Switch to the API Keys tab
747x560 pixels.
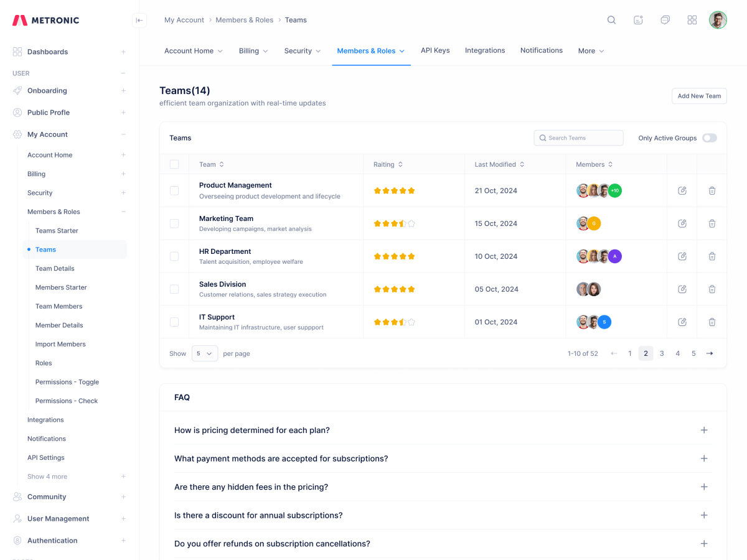[x=435, y=50]
